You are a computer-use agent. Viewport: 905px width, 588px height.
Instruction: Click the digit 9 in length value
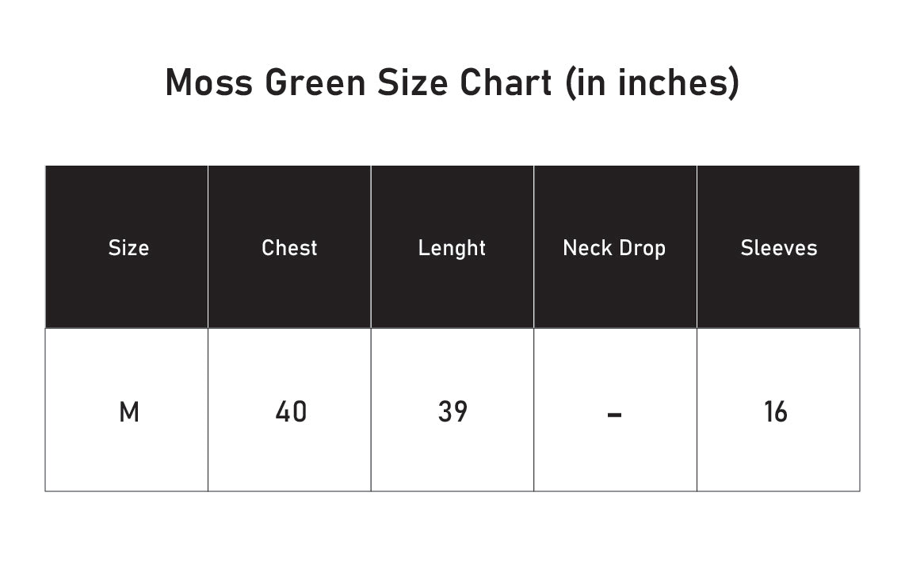click(460, 412)
